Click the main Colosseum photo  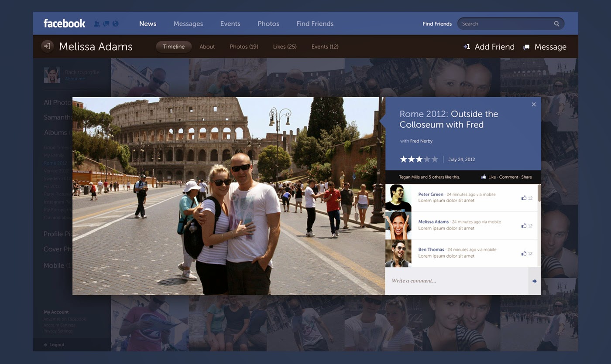[229, 196]
